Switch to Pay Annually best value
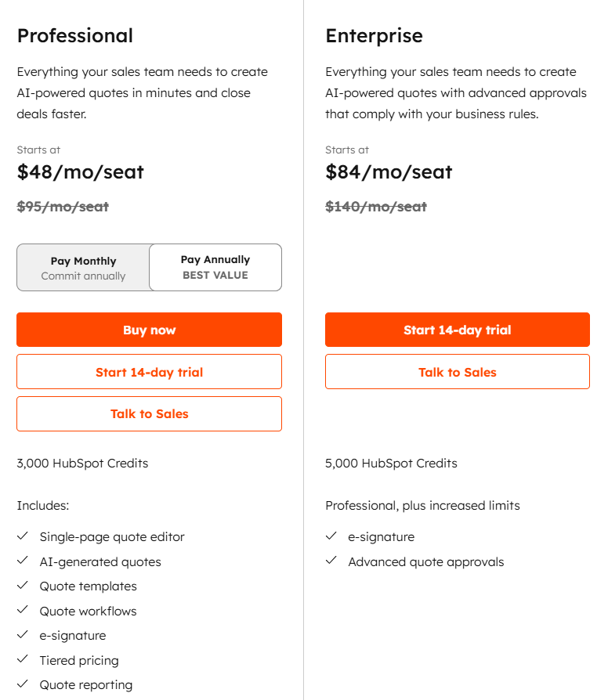The image size is (608, 700). (x=215, y=268)
